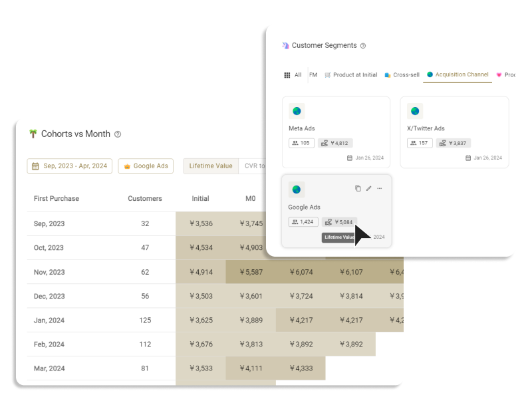Click the palm tree icon beside Cohorts vs Month

point(33,134)
